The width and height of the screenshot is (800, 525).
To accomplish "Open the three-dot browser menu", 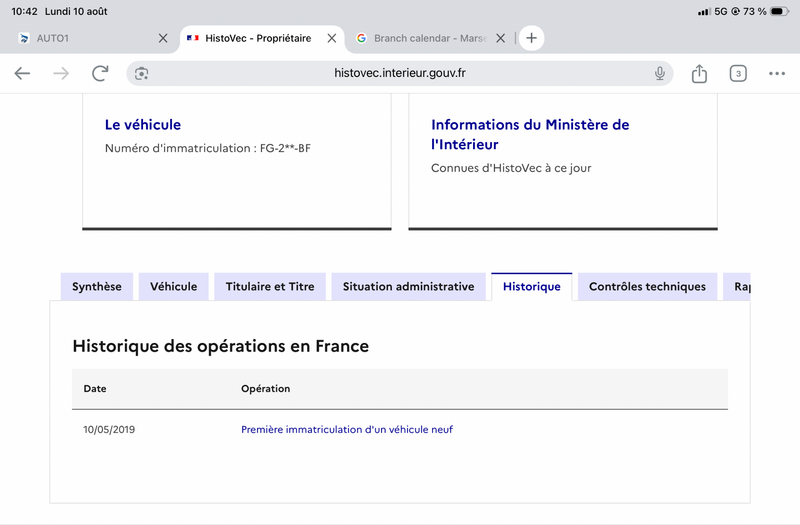I will click(x=777, y=73).
